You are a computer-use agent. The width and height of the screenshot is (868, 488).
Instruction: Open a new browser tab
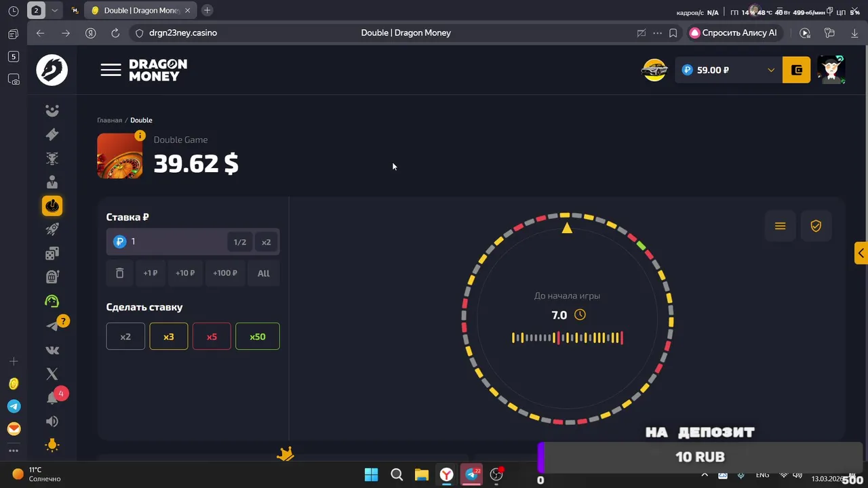pos(208,10)
